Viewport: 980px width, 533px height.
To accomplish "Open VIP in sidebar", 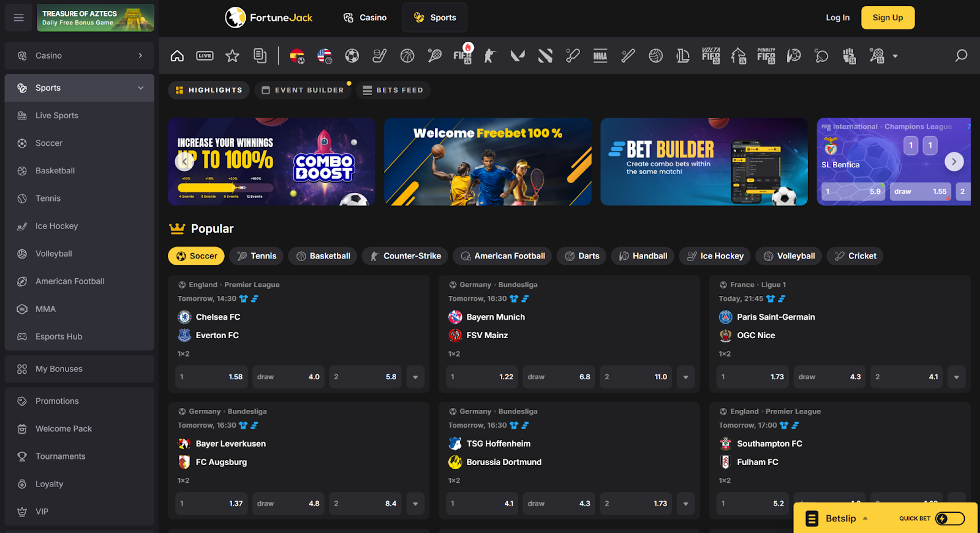I will (80, 512).
